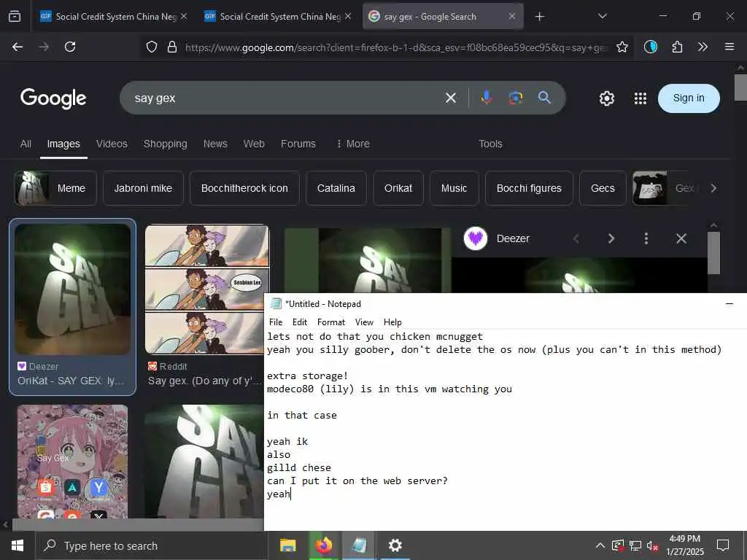Open the Notepad Format menu
This screenshot has width=747, height=560.
[330, 322]
